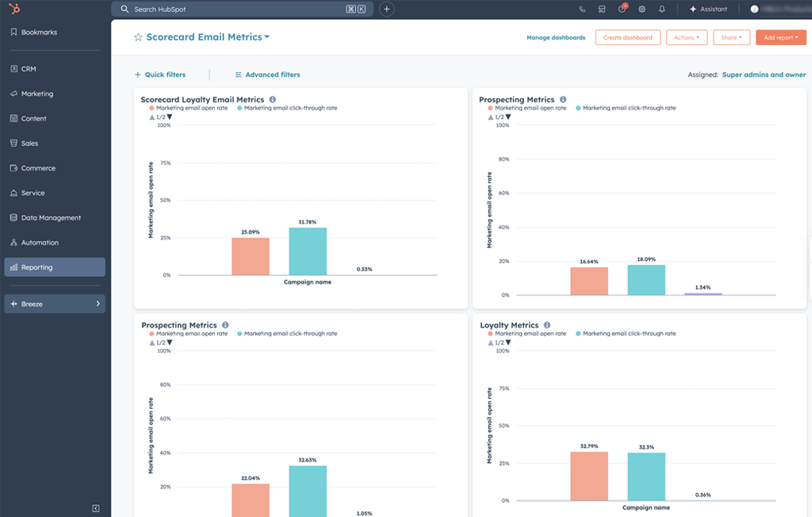The height and width of the screenshot is (517, 812).
Task: Open the marketplace icon in top bar
Action: pos(602,10)
